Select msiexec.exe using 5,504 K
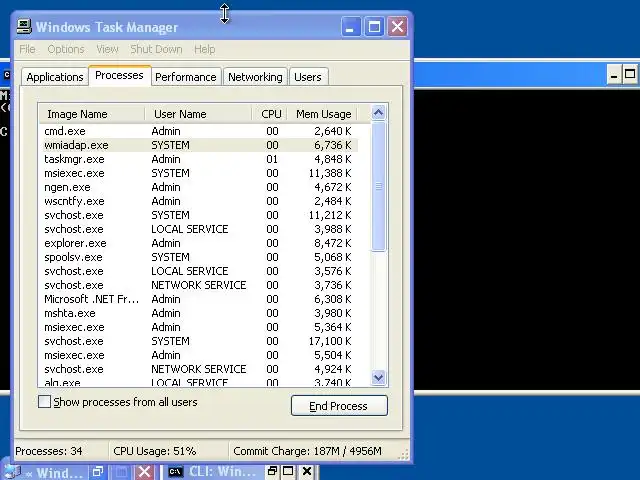This screenshot has height=480, width=640. [x=199, y=355]
